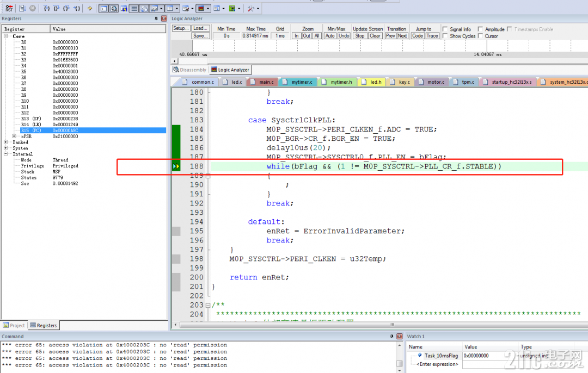
Task: Open the Memory Windows icon
Action: click(x=170, y=8)
